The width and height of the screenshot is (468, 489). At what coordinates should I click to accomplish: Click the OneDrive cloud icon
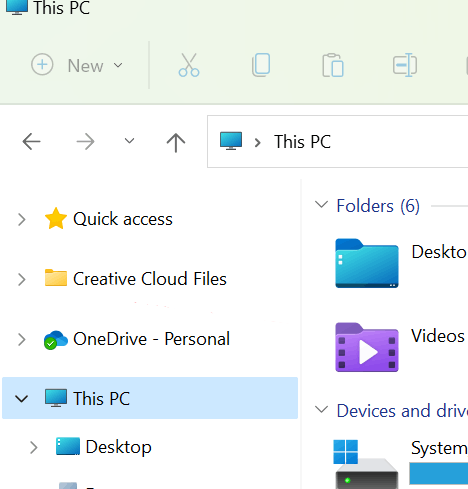[56, 340]
